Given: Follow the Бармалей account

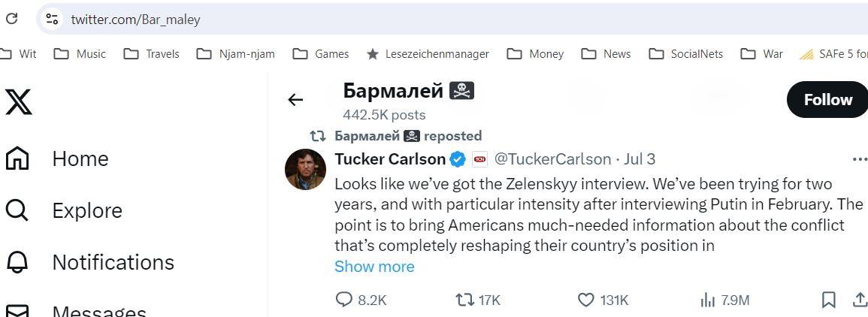Looking at the screenshot, I should [827, 100].
